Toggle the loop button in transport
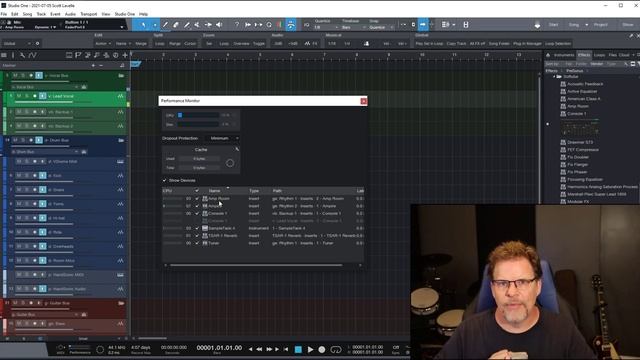640x360 pixels. pos(336,349)
